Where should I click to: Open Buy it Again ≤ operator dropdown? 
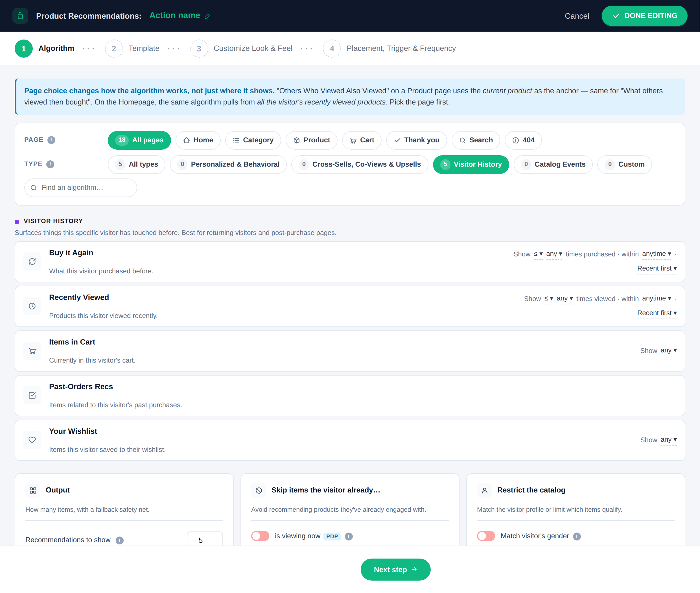tap(538, 254)
